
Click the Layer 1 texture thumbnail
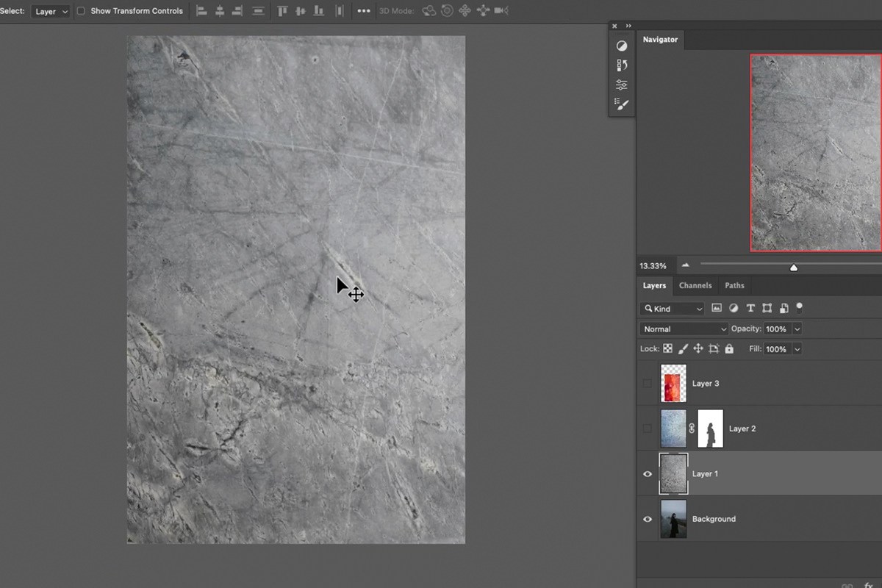point(673,474)
